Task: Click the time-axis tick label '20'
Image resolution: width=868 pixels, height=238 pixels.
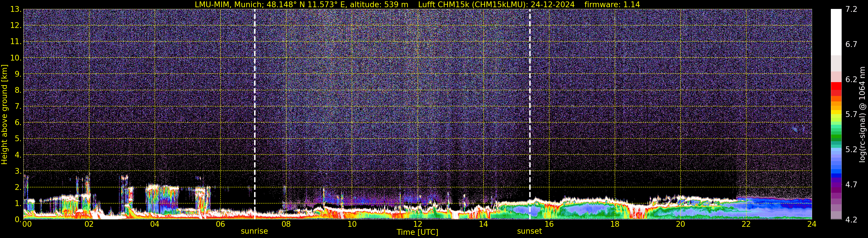Action: (680, 224)
